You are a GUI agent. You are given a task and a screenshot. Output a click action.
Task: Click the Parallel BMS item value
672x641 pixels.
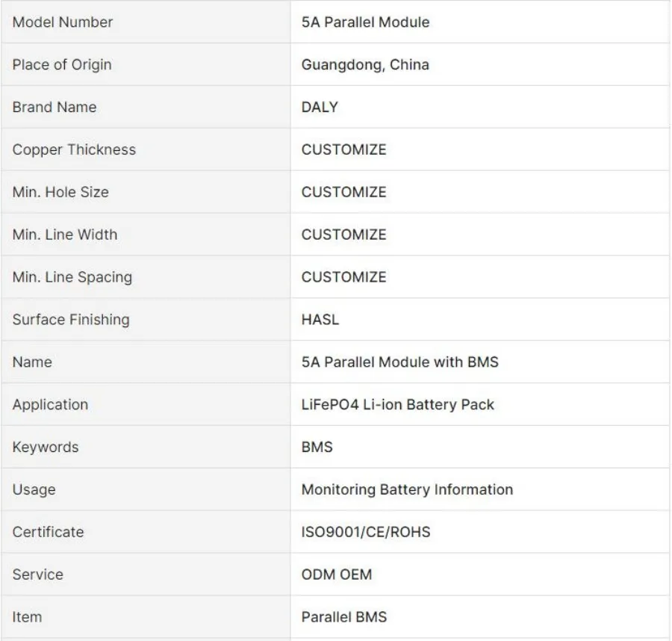click(x=343, y=618)
